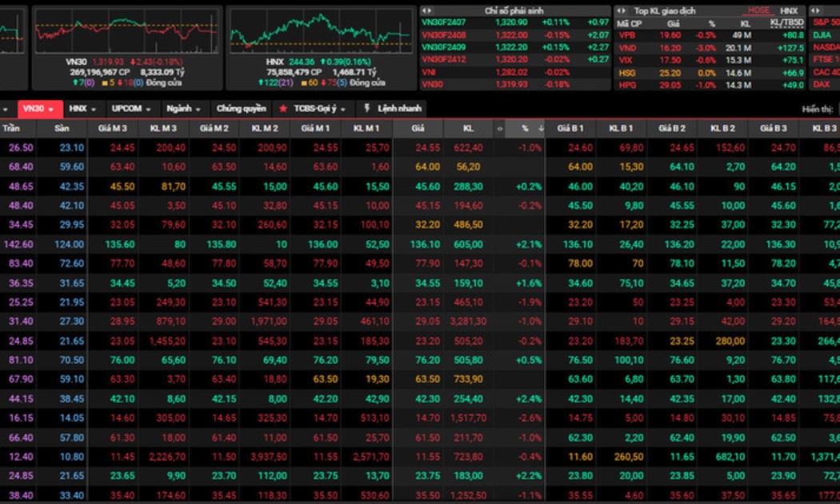
Task: Click the arrows icon on Chỉ số phái sinh panel
Action: [425, 10]
